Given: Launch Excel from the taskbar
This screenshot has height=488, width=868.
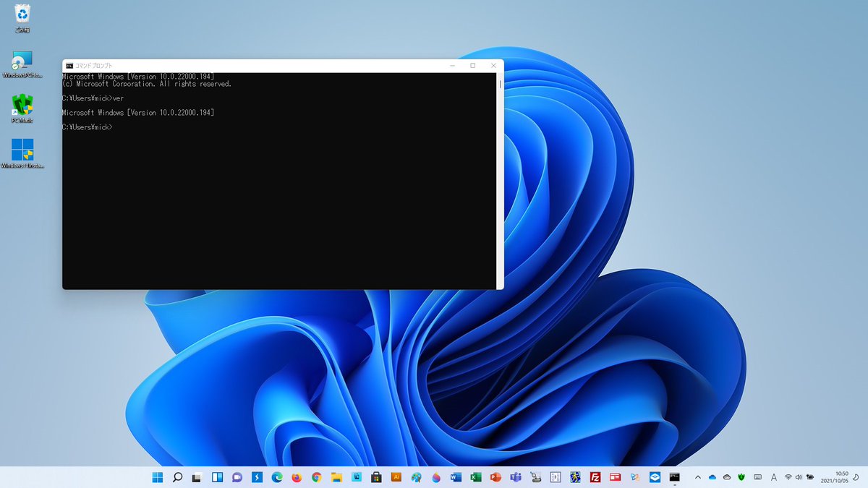Looking at the screenshot, I should [476, 477].
